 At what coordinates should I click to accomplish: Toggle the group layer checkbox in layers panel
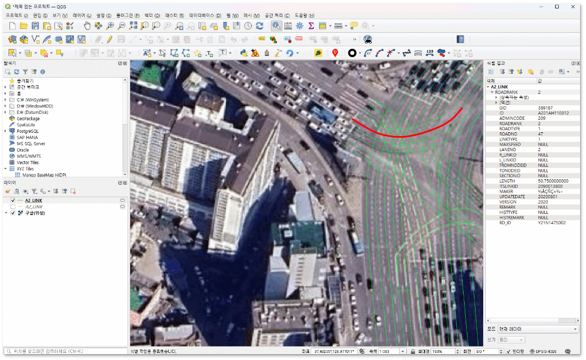click(13, 213)
